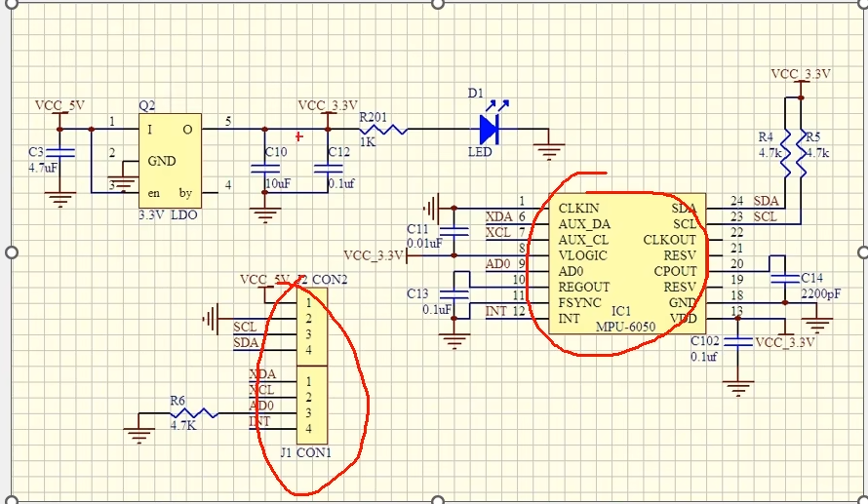The width and height of the screenshot is (868, 504).
Task: Click the 4.7uF value text
Action: click(43, 167)
